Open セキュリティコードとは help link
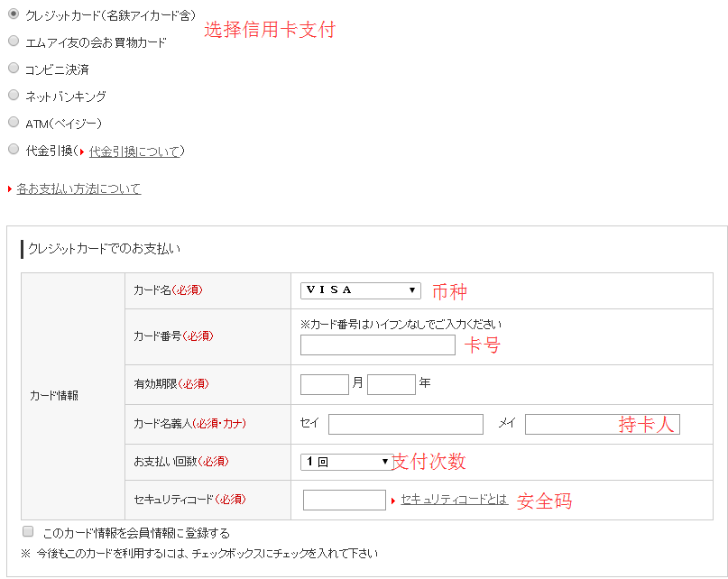This screenshot has height=579, width=728. (x=454, y=500)
